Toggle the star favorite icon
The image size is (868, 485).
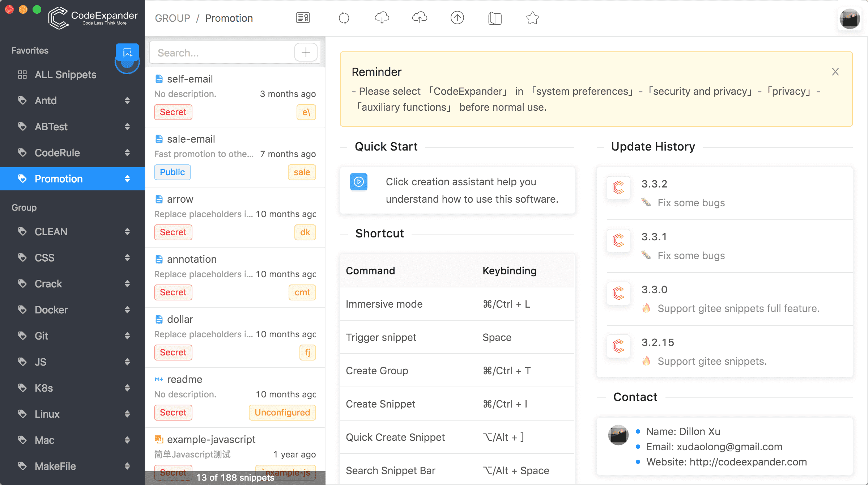532,18
